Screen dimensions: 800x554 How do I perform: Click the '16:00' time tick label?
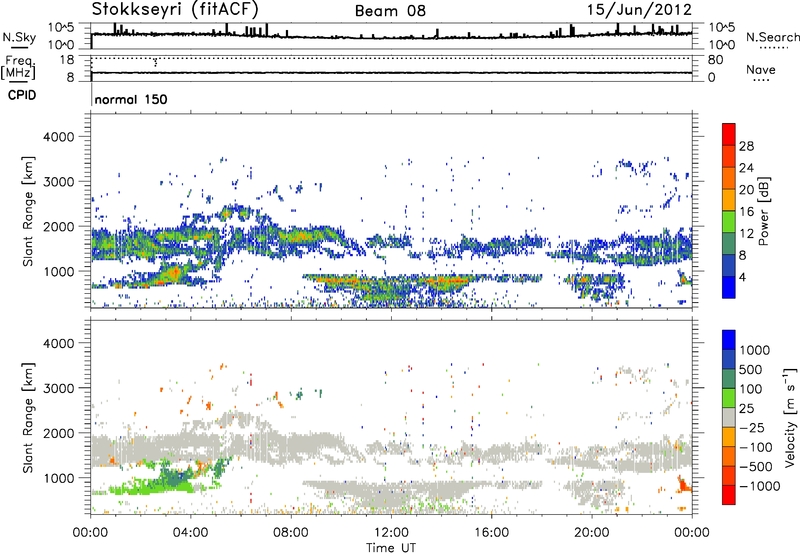click(x=491, y=533)
